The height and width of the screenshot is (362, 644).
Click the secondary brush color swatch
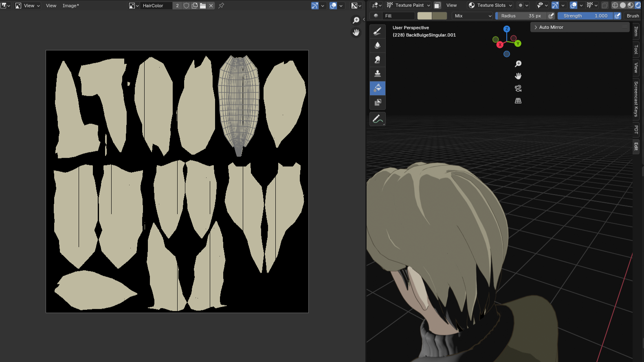point(440,16)
